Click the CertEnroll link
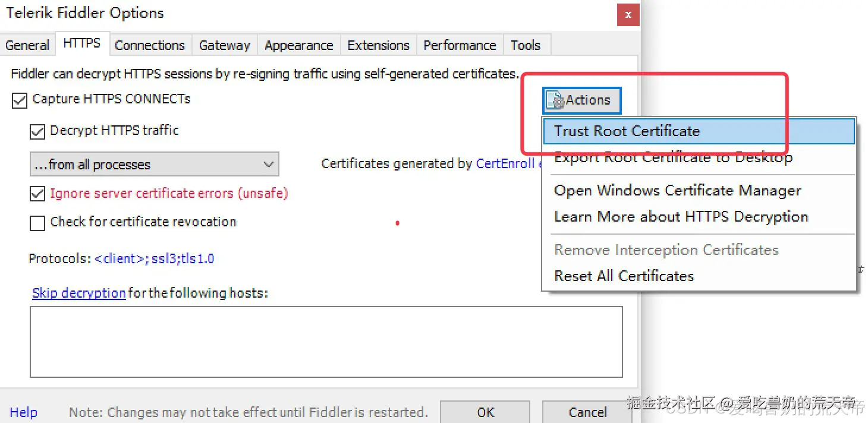 point(508,164)
